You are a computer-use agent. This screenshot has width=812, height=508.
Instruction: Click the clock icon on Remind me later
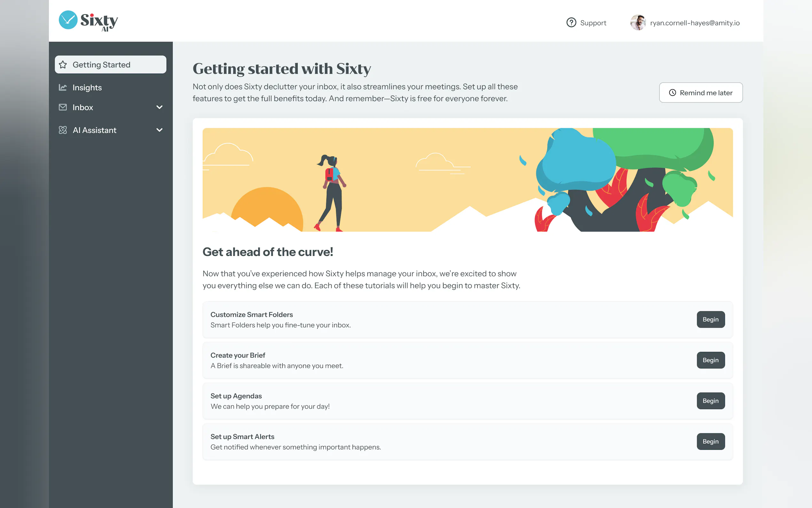click(672, 93)
